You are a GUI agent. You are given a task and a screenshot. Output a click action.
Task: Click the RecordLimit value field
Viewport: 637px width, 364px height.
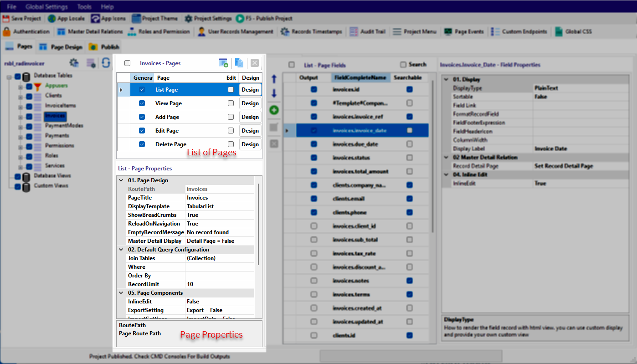click(x=220, y=284)
